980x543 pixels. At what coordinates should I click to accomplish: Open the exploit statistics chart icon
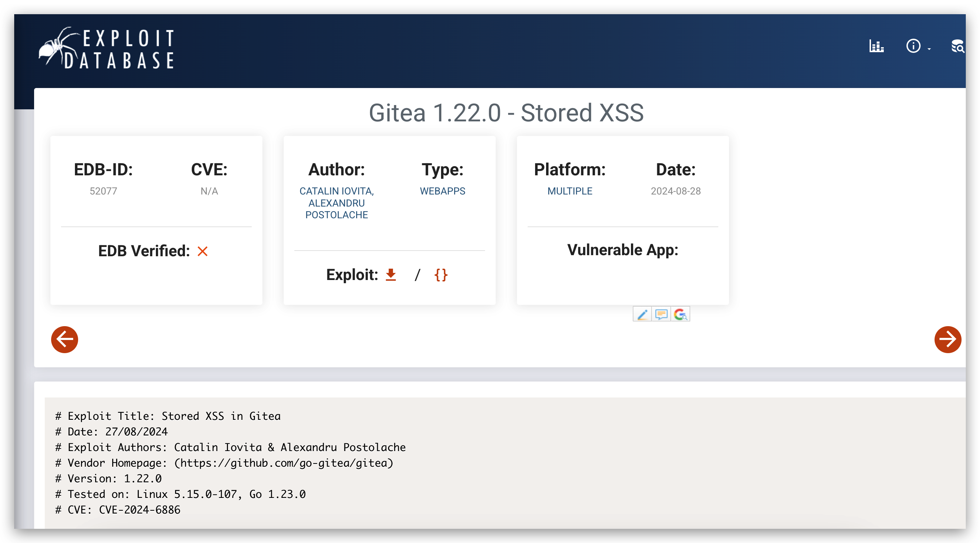876,46
